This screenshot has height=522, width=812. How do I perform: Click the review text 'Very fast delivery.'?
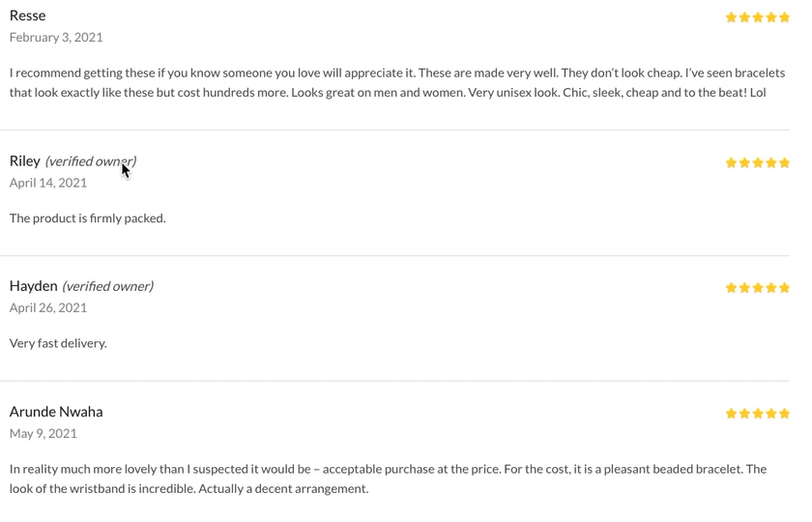pos(58,343)
